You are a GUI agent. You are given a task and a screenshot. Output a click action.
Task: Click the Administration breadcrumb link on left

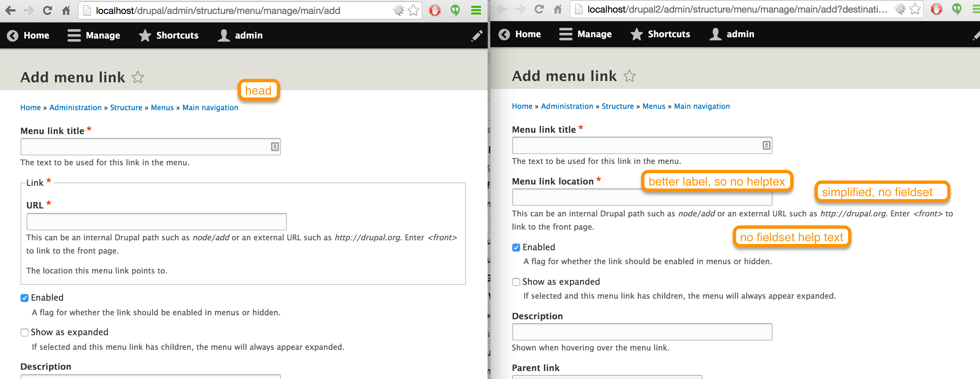(x=75, y=108)
